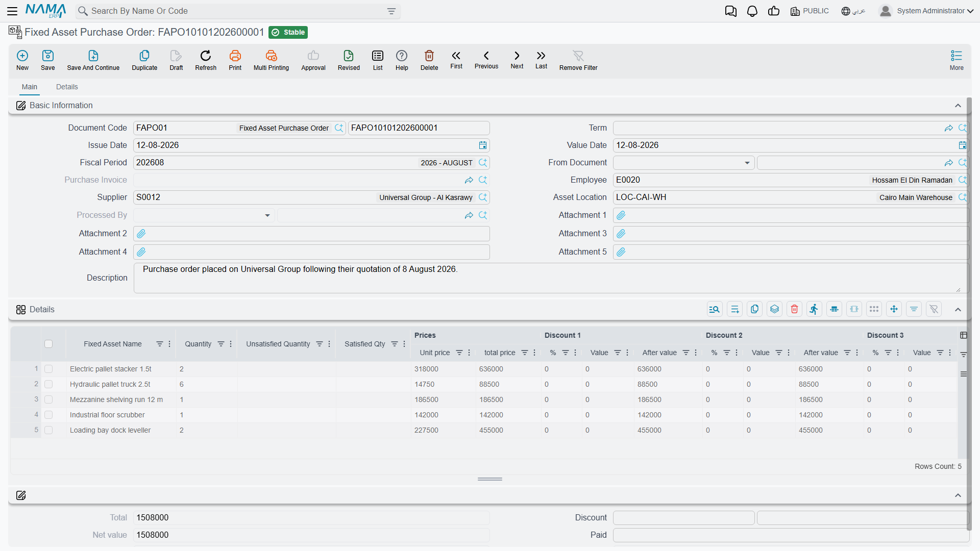The image size is (980, 551).
Task: Print the purchase order
Action: (235, 60)
